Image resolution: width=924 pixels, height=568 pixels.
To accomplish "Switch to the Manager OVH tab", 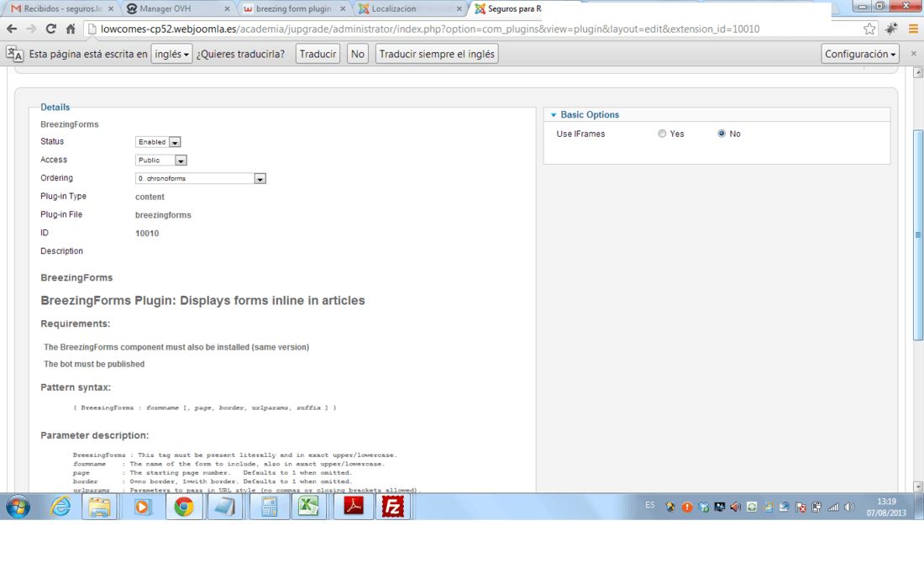I will pyautogui.click(x=176, y=9).
